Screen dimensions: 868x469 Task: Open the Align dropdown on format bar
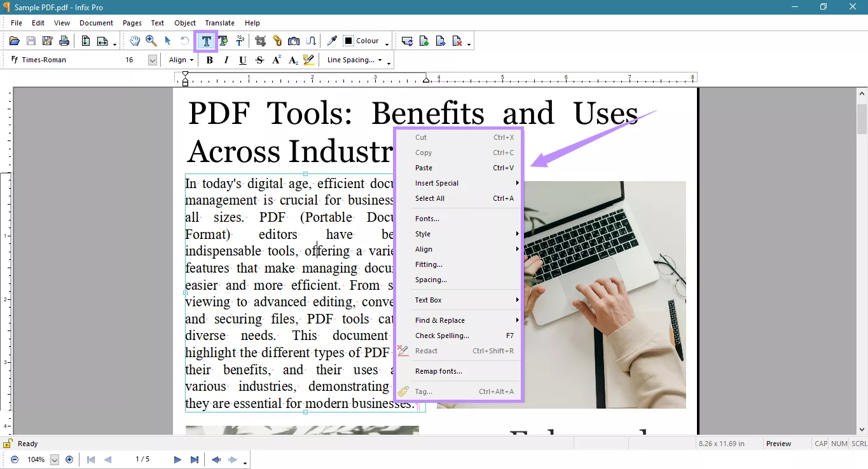coord(181,60)
